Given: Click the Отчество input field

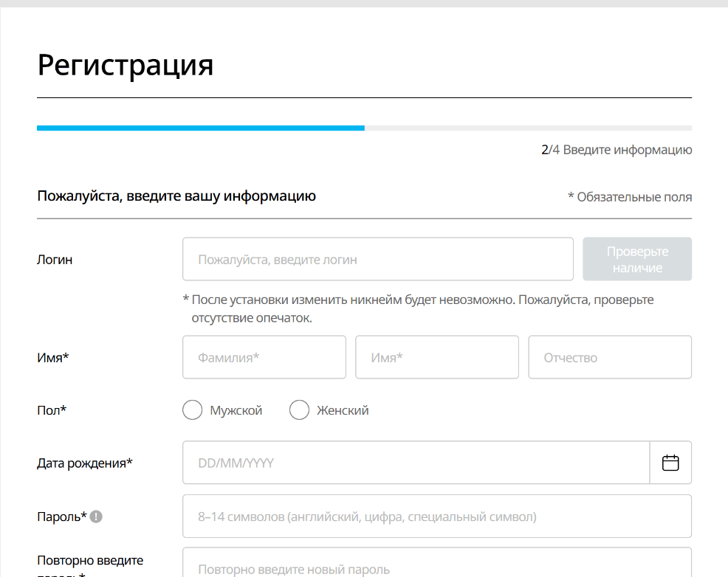Looking at the screenshot, I should pos(610,357).
